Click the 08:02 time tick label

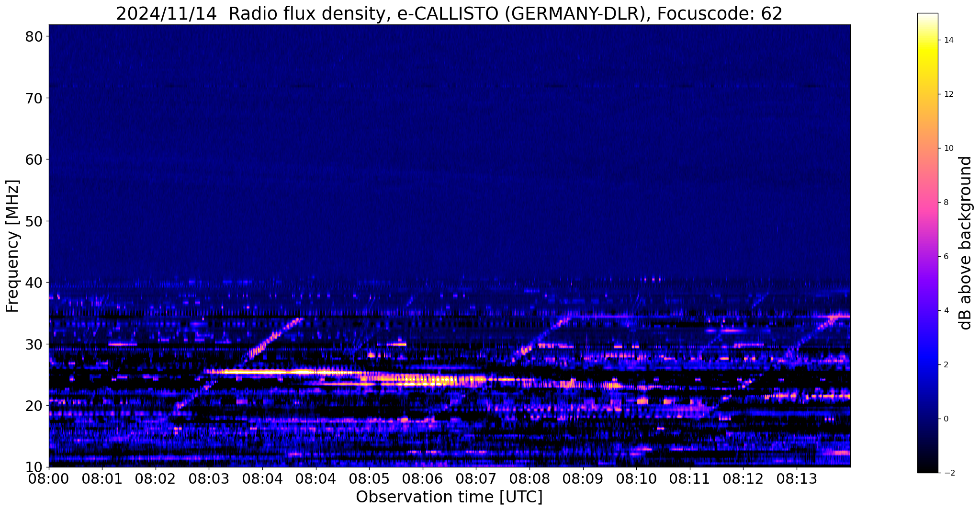tap(156, 479)
